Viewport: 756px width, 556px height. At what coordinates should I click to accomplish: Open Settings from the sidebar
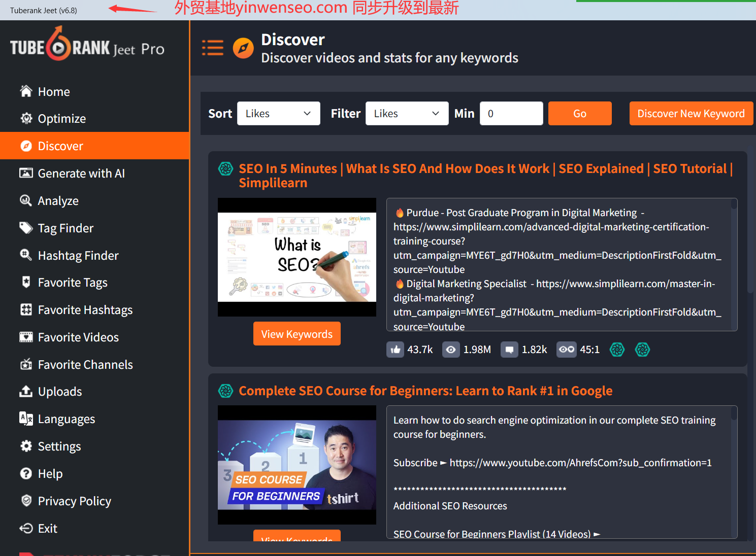(59, 446)
